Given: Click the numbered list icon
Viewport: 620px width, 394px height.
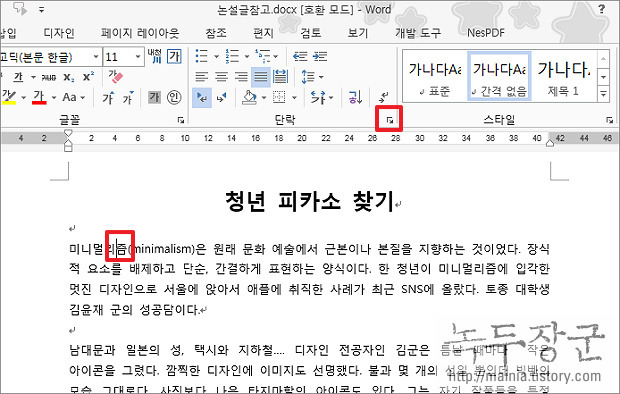Looking at the screenshot, I should pos(232,56).
